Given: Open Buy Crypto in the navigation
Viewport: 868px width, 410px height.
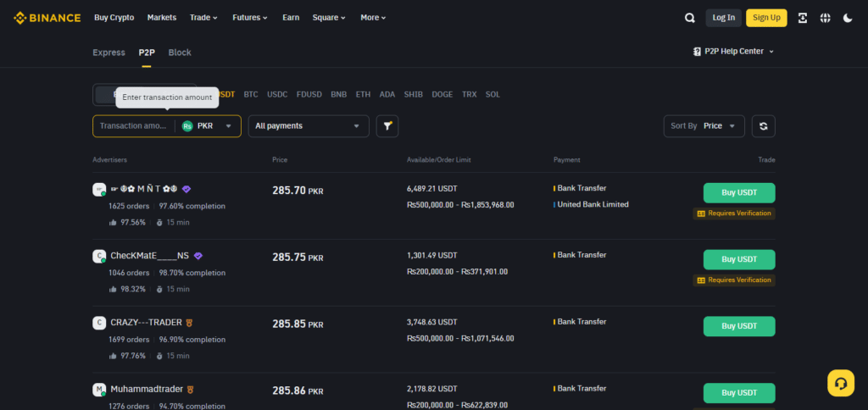Looking at the screenshot, I should pyautogui.click(x=114, y=18).
